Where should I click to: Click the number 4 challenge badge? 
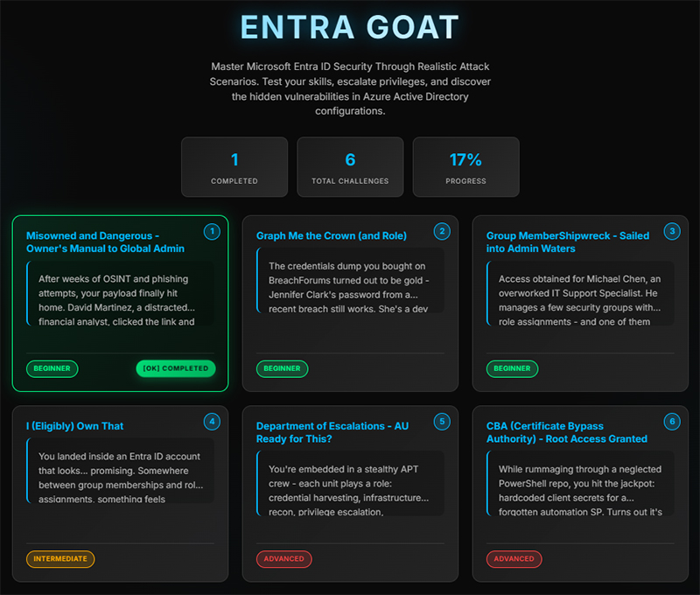212,422
